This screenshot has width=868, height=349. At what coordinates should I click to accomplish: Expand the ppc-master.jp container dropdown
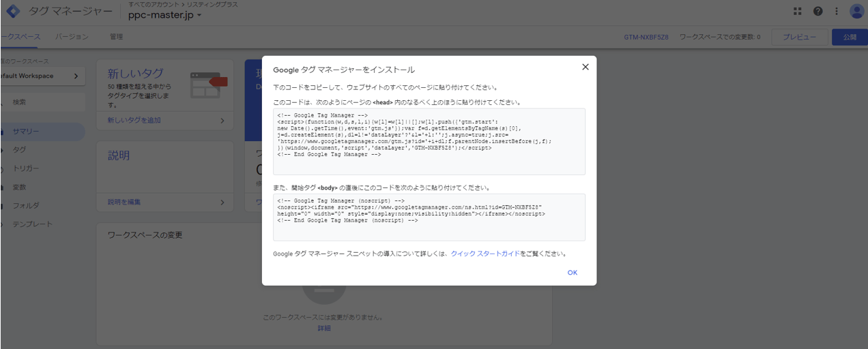click(165, 15)
